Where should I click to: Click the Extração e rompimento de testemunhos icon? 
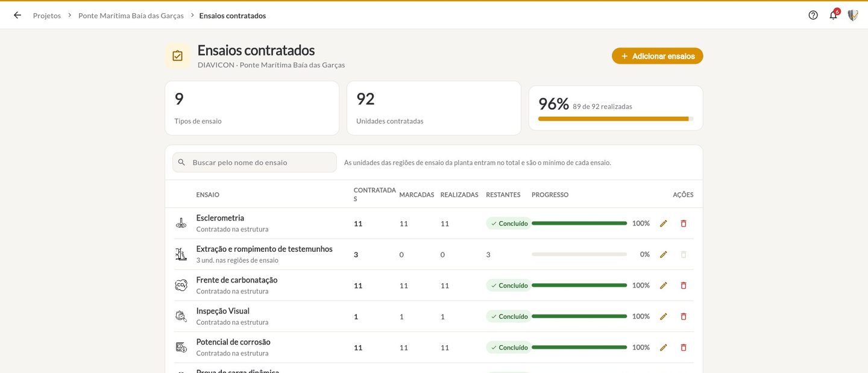[x=181, y=254]
